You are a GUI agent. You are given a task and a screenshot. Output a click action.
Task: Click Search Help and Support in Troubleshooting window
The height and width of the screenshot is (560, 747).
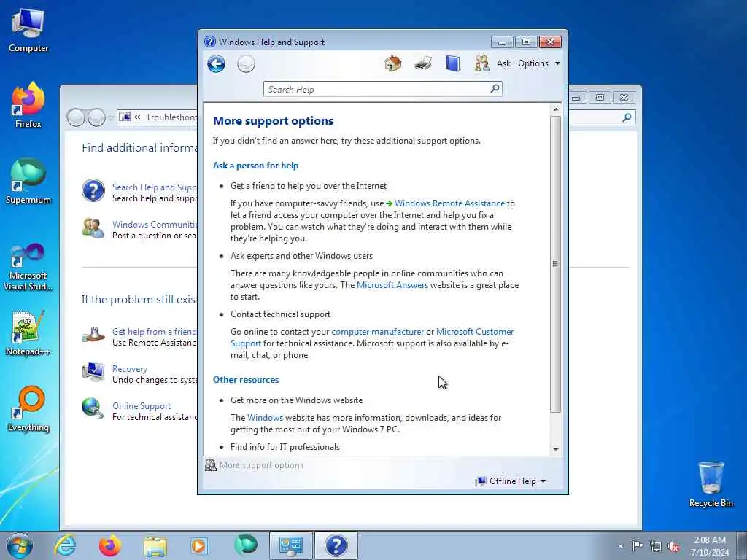click(155, 187)
